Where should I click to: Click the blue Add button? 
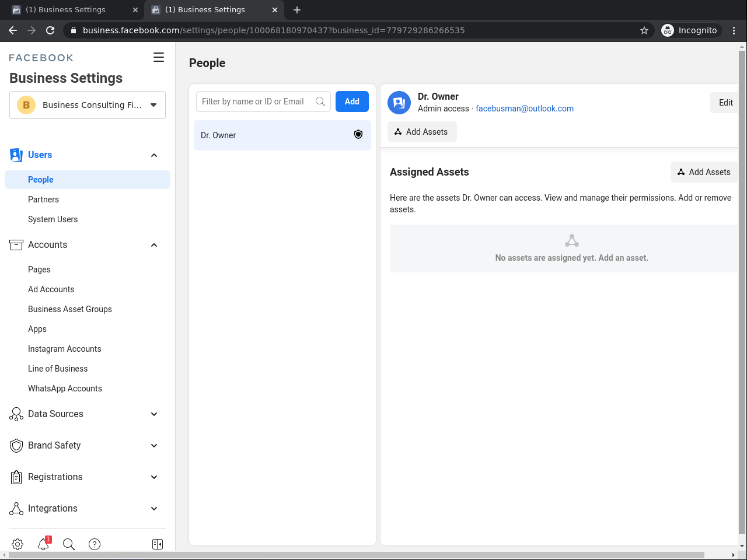point(352,101)
